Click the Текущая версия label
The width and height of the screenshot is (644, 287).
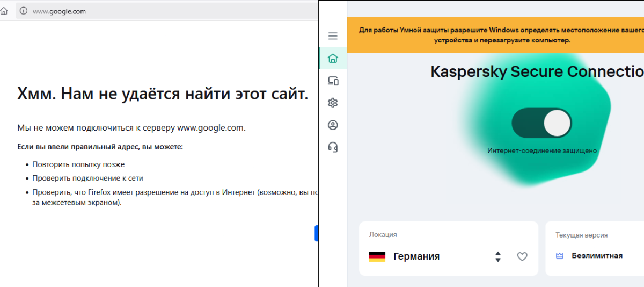tap(581, 235)
